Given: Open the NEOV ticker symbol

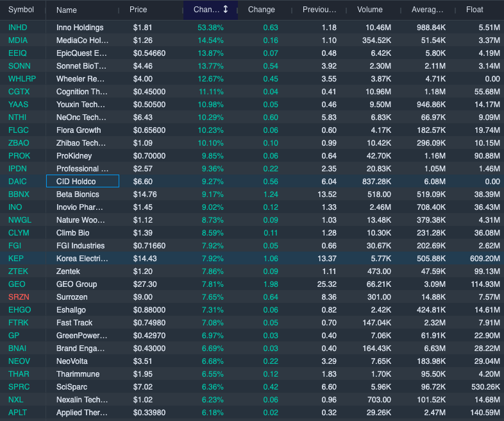Looking at the screenshot, I should 19,361.
